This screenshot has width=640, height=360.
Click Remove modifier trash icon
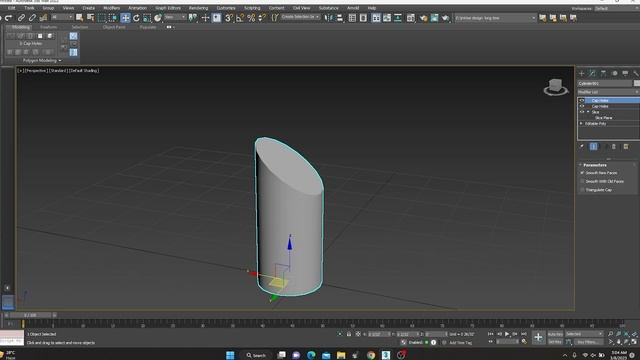click(613, 147)
